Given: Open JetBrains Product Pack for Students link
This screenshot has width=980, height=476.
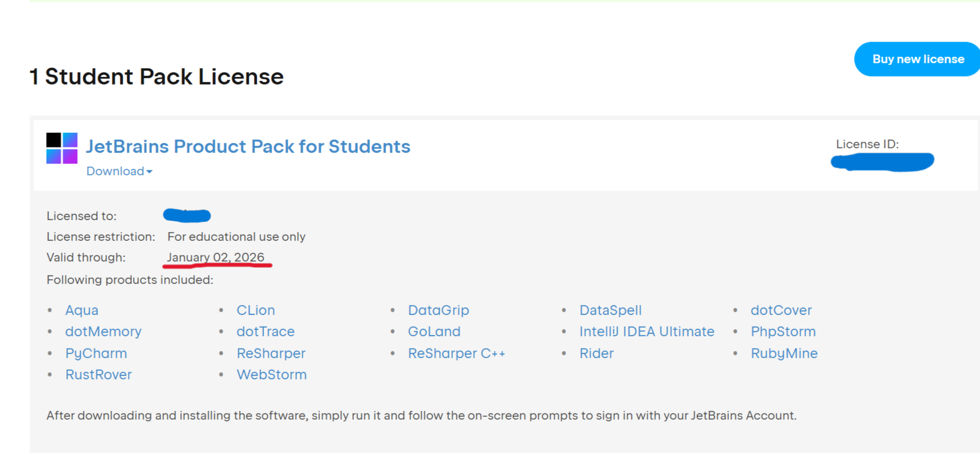Looking at the screenshot, I should coord(248,147).
